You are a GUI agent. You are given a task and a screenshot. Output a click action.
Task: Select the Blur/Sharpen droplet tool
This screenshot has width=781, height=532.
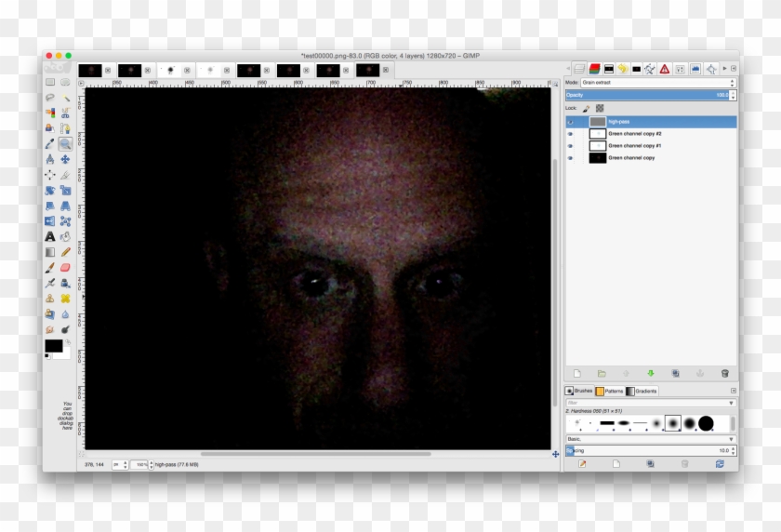[x=65, y=314]
